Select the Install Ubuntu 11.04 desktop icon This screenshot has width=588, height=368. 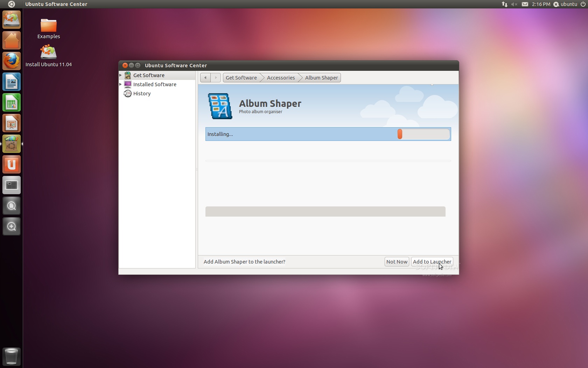pos(49,56)
